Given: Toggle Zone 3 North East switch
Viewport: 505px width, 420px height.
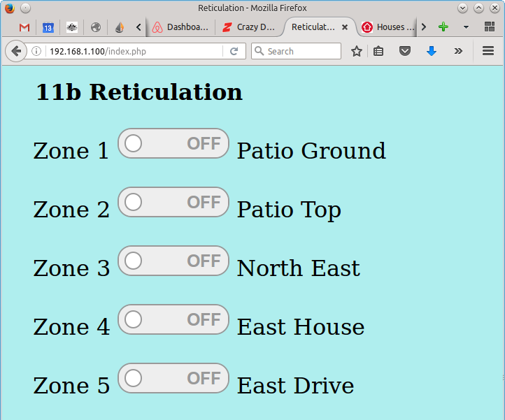Looking at the screenshot, I should pos(173,261).
